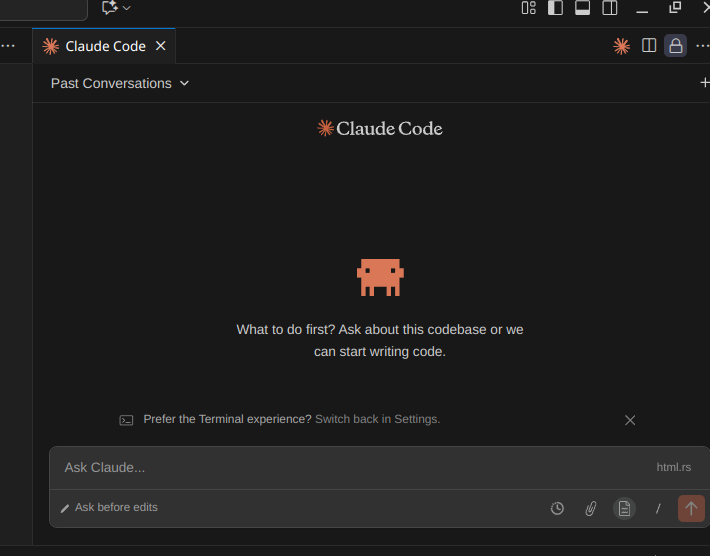Toggle the secondary side bar icon
710x556 pixels.
[x=609, y=8]
